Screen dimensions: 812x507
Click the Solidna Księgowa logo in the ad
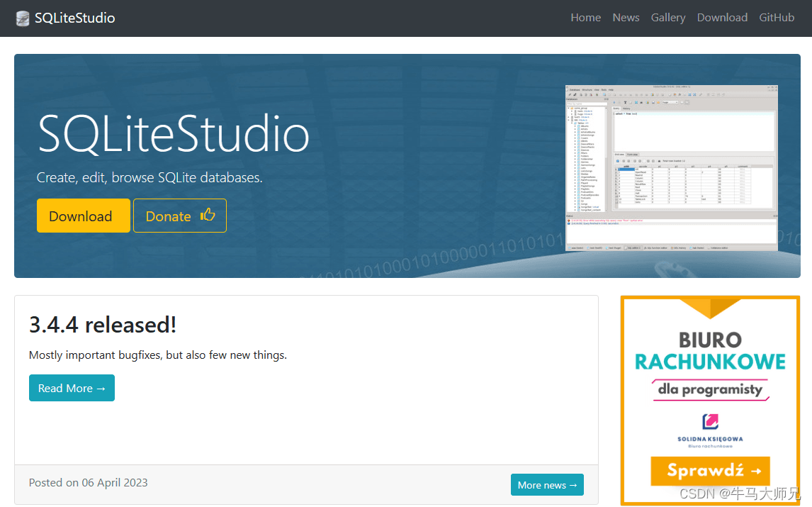(x=710, y=423)
